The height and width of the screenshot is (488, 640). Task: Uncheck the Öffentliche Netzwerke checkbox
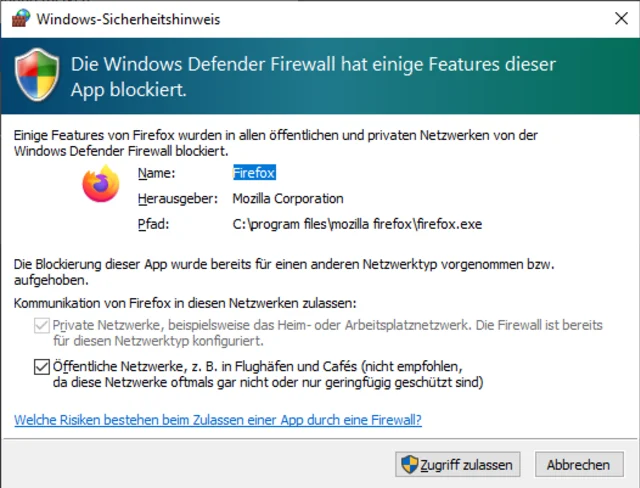(41, 367)
